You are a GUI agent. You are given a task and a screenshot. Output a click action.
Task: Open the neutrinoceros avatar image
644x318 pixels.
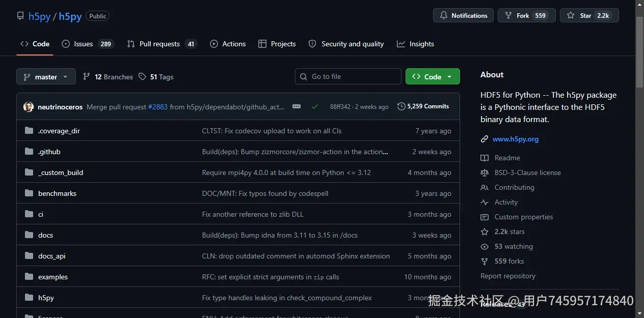tap(29, 107)
